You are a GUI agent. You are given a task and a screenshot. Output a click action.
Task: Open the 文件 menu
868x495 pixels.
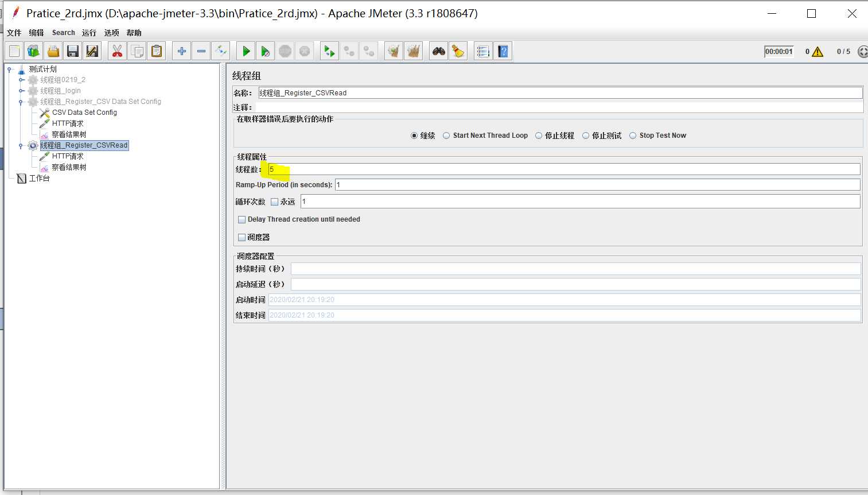coord(14,33)
